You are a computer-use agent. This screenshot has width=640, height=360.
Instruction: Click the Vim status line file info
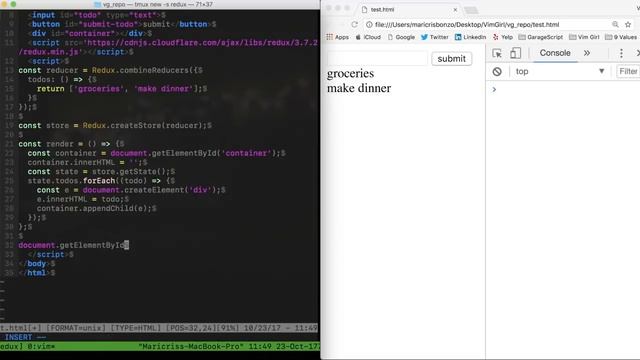[x=159, y=328]
